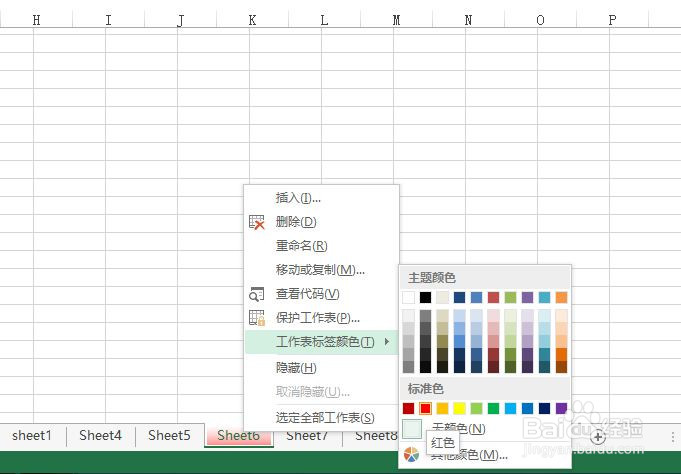Choose the orange standard color swatch
This screenshot has height=474, width=681.
click(443, 408)
